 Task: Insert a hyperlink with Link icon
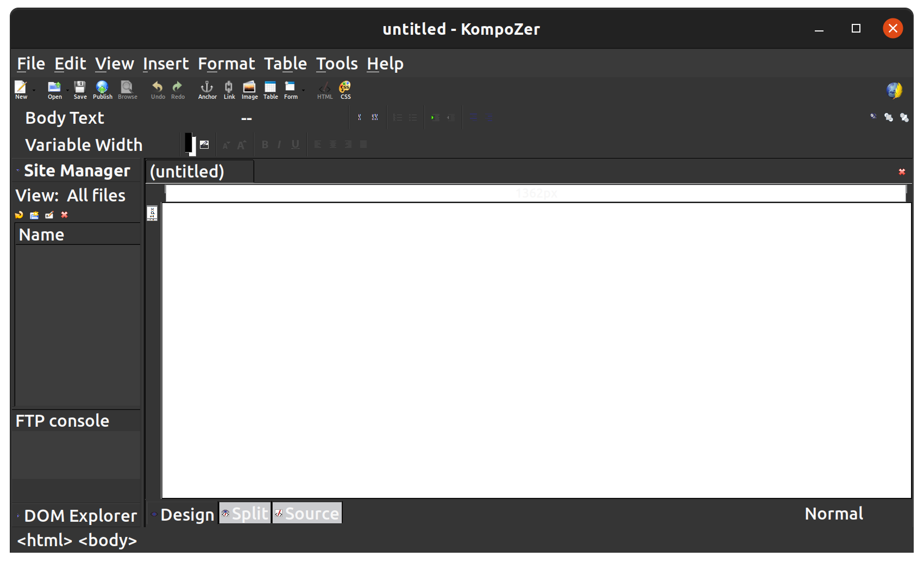[229, 90]
